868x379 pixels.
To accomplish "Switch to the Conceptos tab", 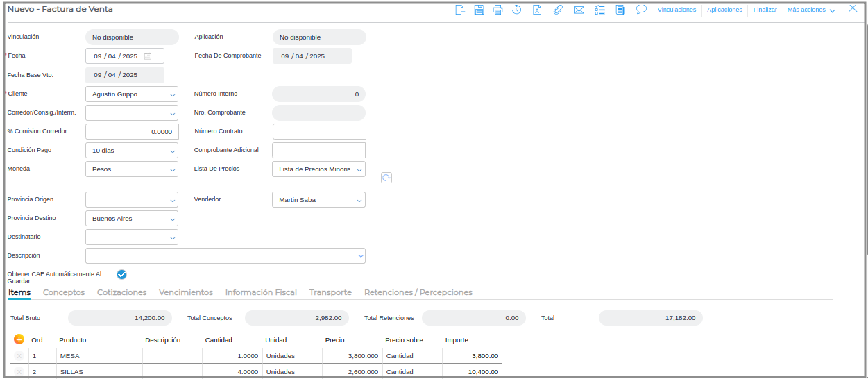I will (x=64, y=292).
